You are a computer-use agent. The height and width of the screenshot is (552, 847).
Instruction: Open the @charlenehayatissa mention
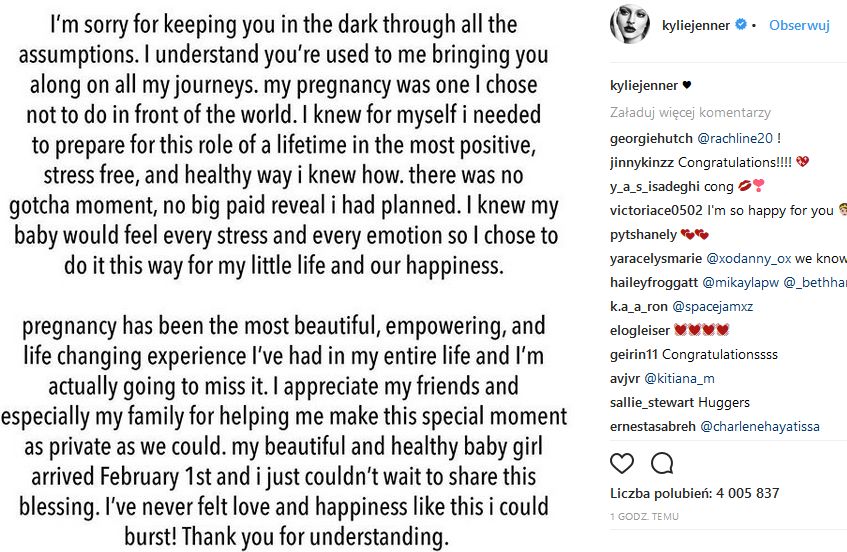coord(759,426)
